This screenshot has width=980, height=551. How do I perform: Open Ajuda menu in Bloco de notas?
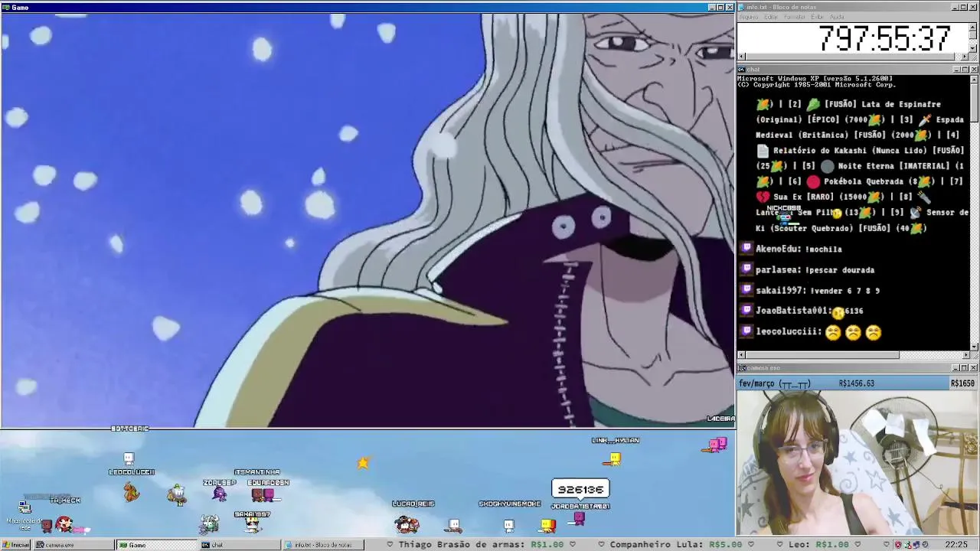click(837, 17)
